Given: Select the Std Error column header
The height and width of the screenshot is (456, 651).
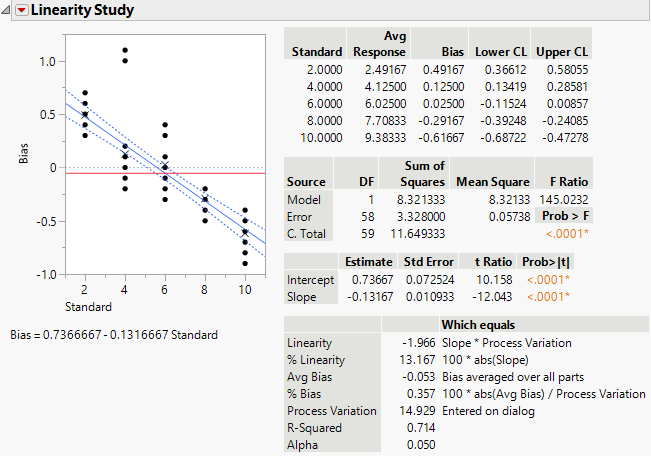Looking at the screenshot, I should point(427,261).
